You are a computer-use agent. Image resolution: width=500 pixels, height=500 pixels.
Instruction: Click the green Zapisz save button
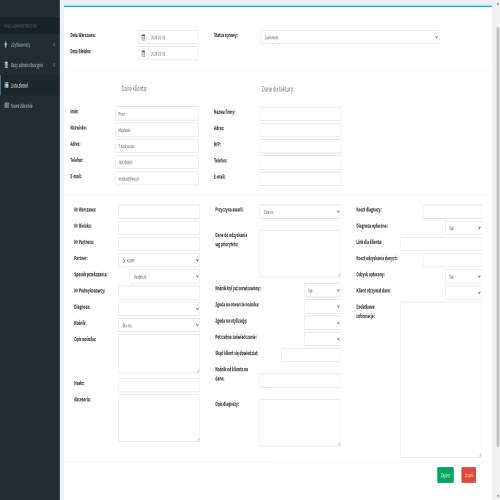[x=445, y=475]
